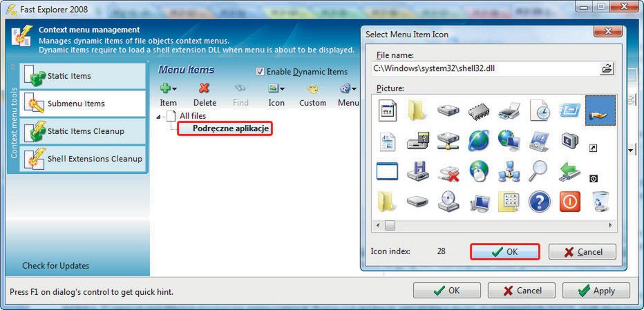The image size is (644, 310).
Task: Select the globe with monitor icon
Action: pos(509,141)
